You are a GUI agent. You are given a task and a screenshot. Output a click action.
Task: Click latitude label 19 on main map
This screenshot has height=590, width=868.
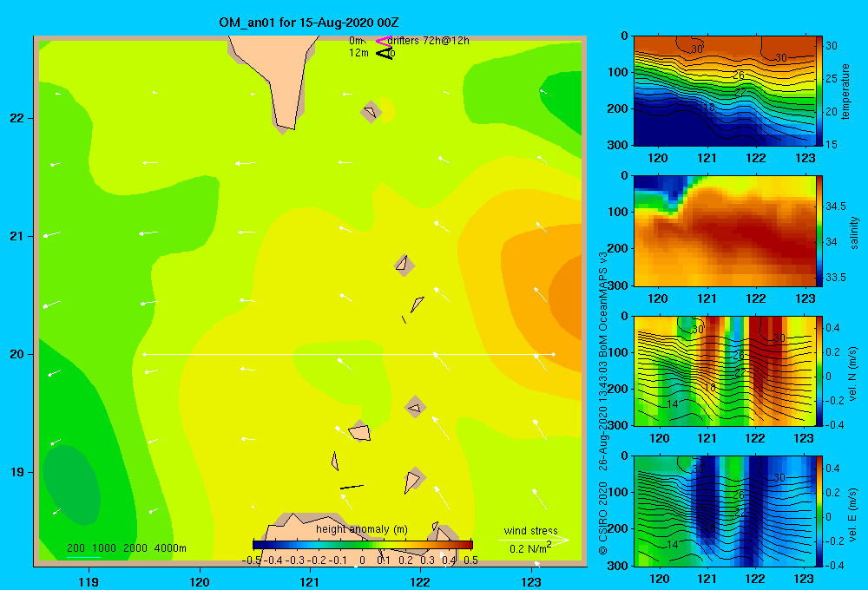click(17, 472)
